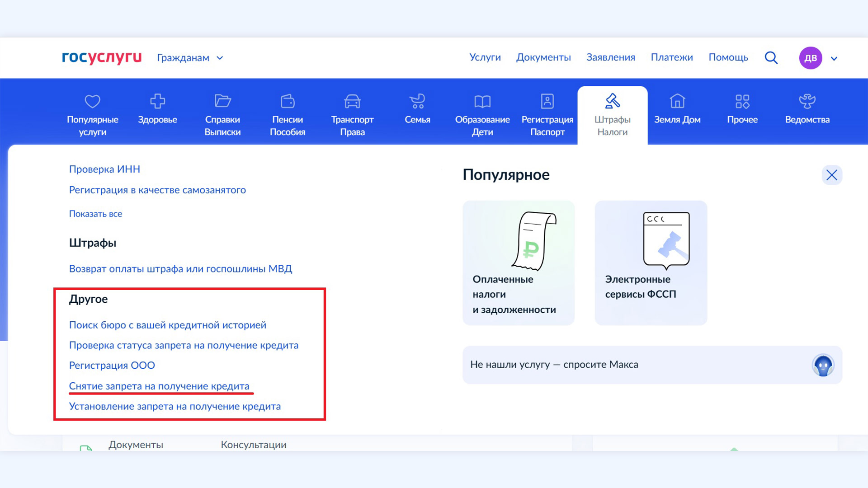Open the Land and Home house icon
868x488 pixels.
pyautogui.click(x=677, y=101)
